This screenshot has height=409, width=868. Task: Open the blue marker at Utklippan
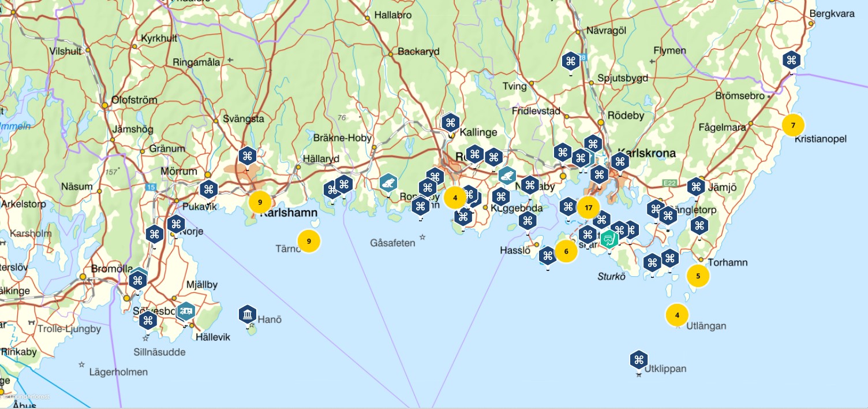click(x=638, y=360)
